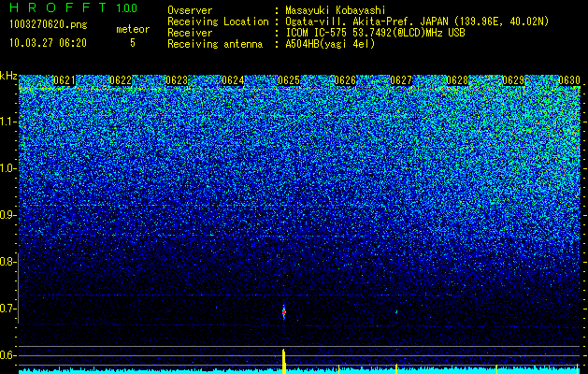Click the tall yellow power bar below 0625
Viewport: 588px width, 374px height.
point(284,361)
